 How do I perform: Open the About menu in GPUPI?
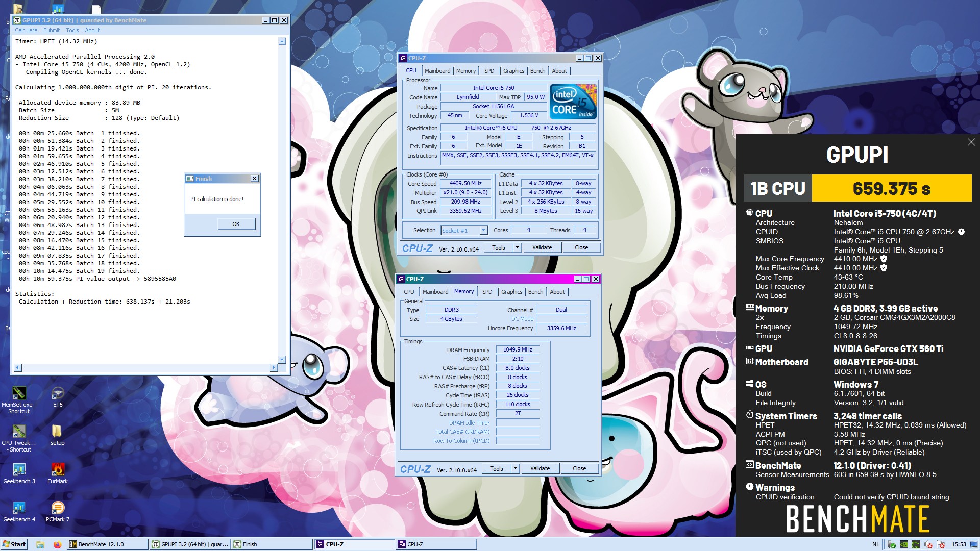coord(92,30)
